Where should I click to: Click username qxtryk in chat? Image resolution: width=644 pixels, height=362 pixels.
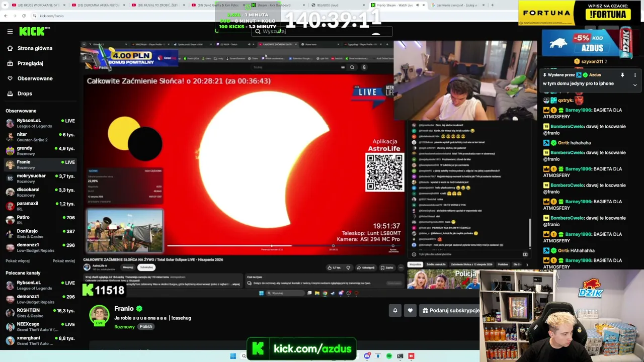point(566,100)
